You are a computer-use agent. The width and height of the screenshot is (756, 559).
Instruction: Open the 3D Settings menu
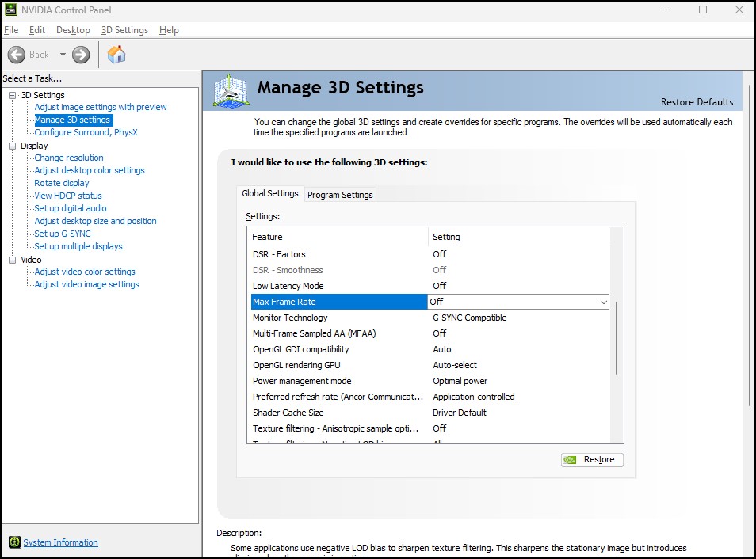pos(125,30)
